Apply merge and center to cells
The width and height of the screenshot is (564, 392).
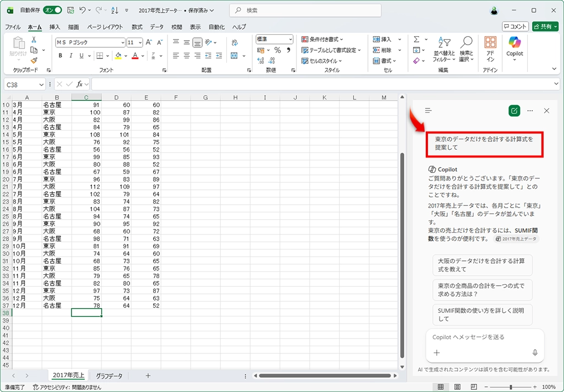tap(234, 56)
